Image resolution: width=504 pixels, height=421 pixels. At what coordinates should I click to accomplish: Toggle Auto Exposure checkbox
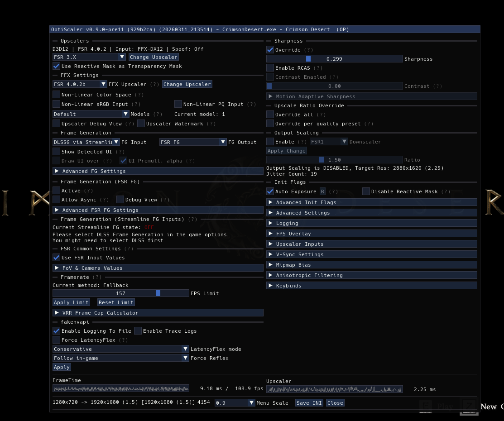click(270, 191)
